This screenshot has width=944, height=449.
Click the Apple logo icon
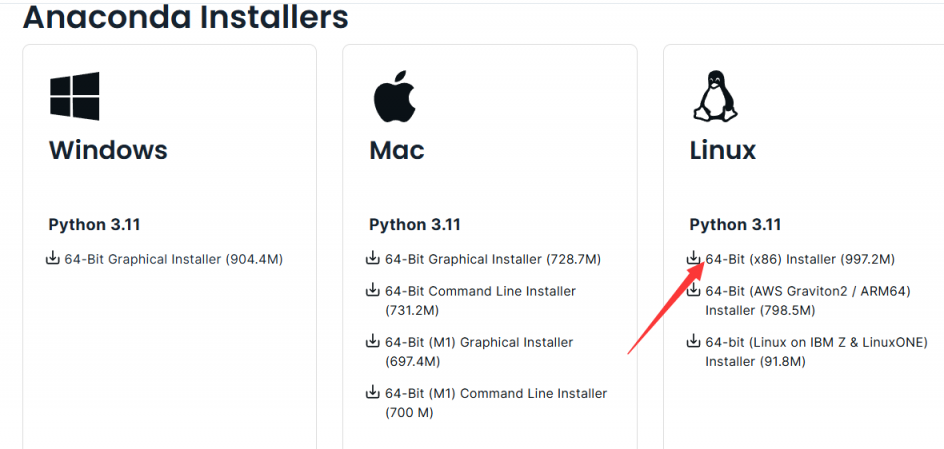click(394, 97)
